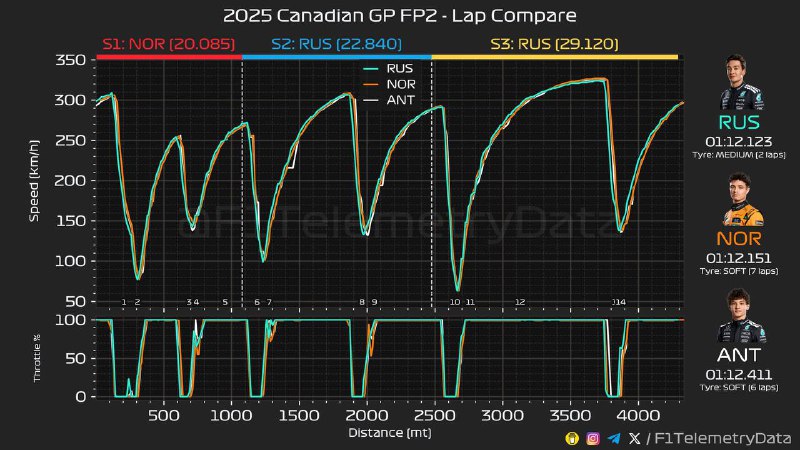Click 'Tyre: SOFT (6 laps)' text

tap(739, 387)
